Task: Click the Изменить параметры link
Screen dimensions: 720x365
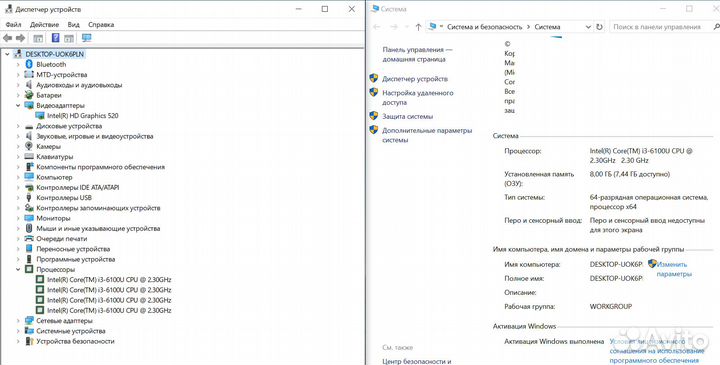Action: point(674,269)
